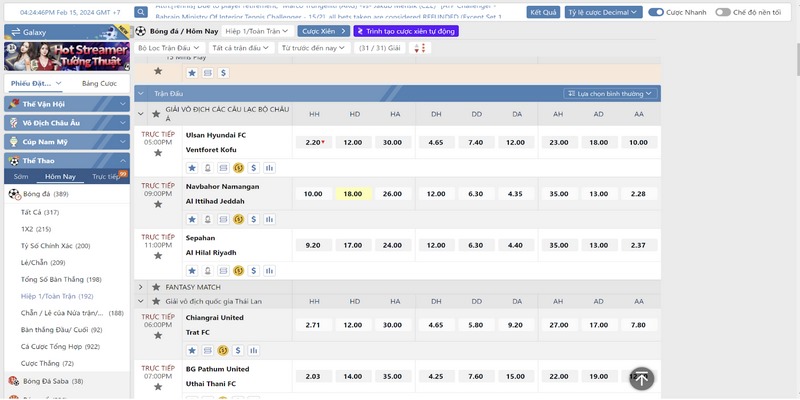Select 2.37 AA odds for Sepahan match
Image resolution: width=800 pixels, height=400 pixels.
pos(638,245)
